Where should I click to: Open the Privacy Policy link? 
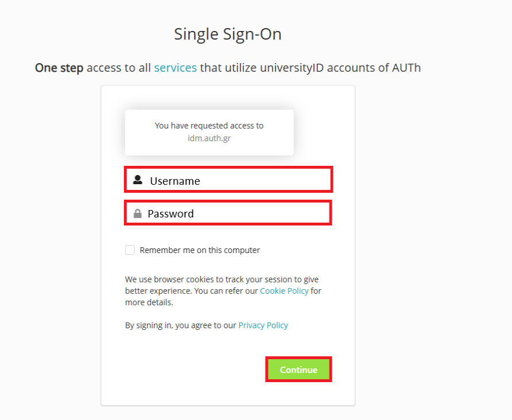coord(263,325)
